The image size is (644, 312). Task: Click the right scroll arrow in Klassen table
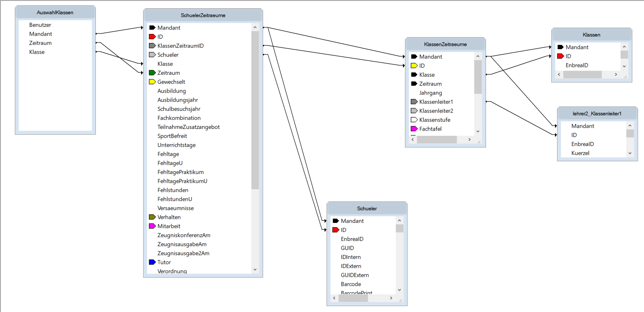point(616,74)
